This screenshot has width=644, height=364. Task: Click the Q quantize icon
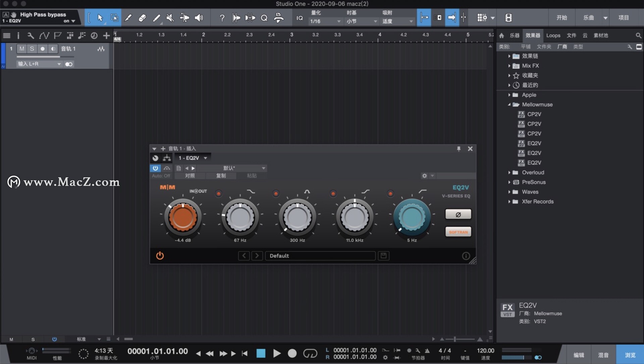click(x=264, y=18)
